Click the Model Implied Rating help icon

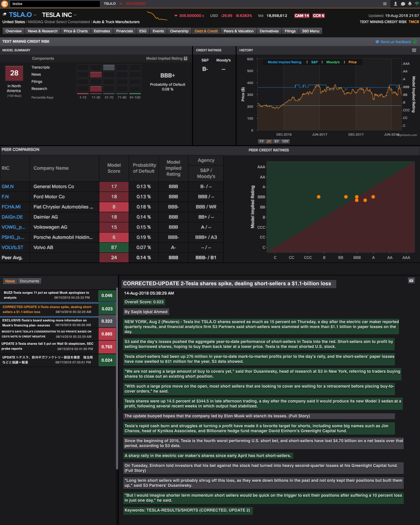(x=185, y=58)
